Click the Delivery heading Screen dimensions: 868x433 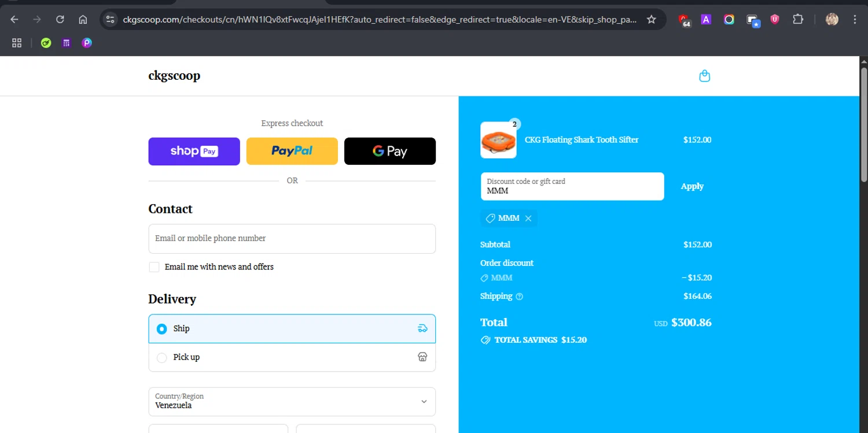pos(172,299)
